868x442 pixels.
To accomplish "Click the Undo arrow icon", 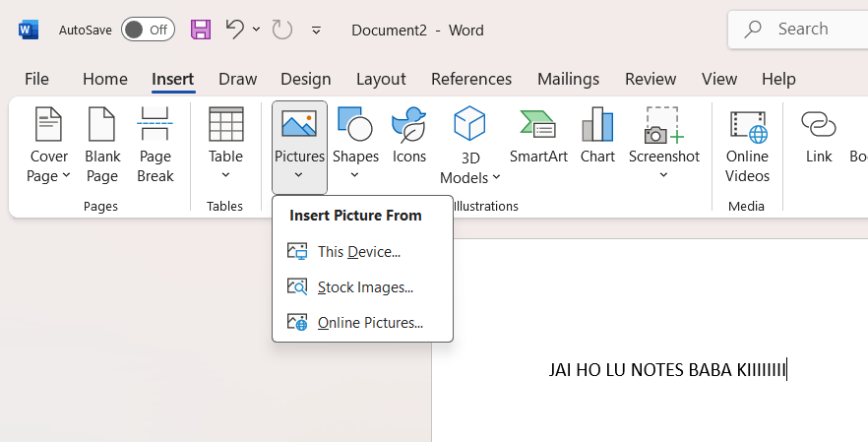I will coord(234,30).
